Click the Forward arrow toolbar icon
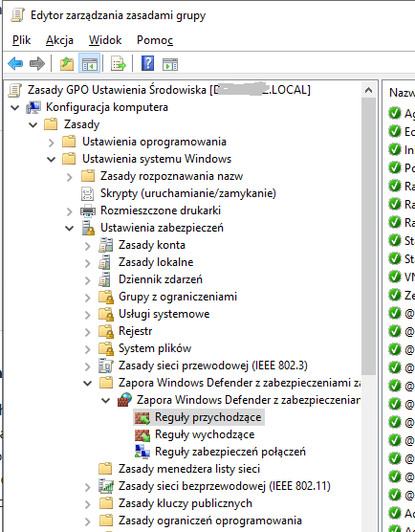Viewport: 415px width, 532px height. 37,63
